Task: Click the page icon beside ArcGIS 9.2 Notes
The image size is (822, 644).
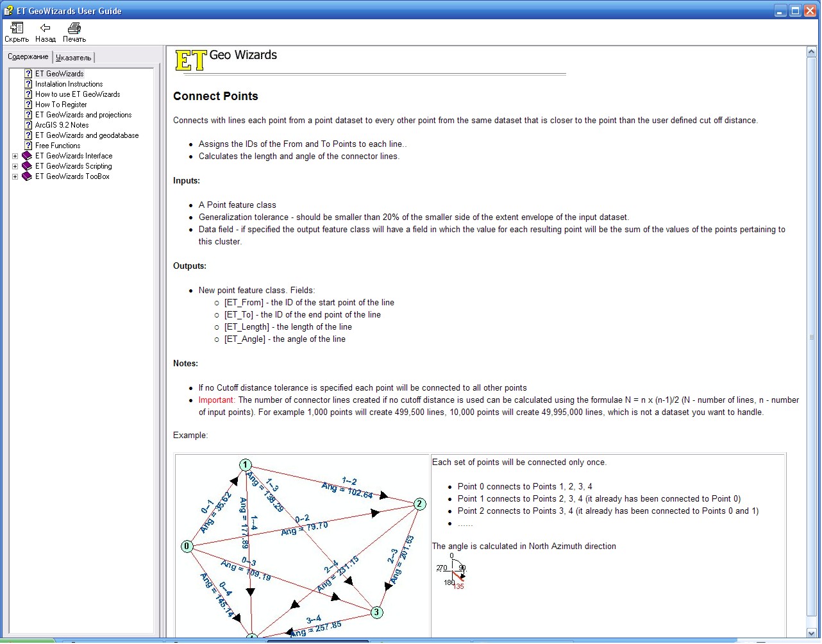Action: [x=28, y=125]
